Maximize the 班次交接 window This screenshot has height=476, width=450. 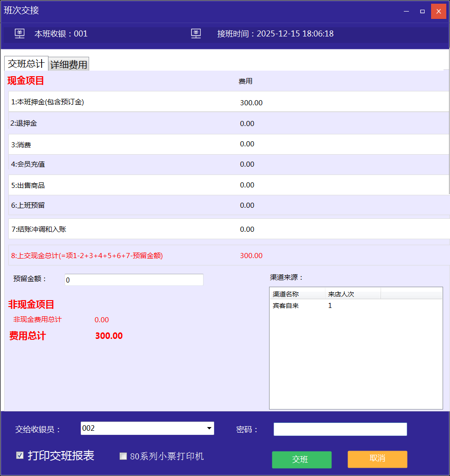pos(422,11)
